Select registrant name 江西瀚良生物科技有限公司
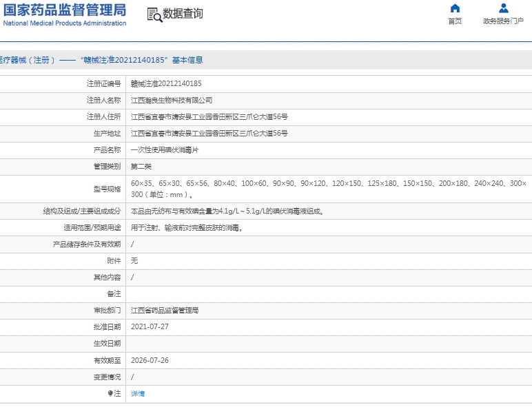 [172, 100]
